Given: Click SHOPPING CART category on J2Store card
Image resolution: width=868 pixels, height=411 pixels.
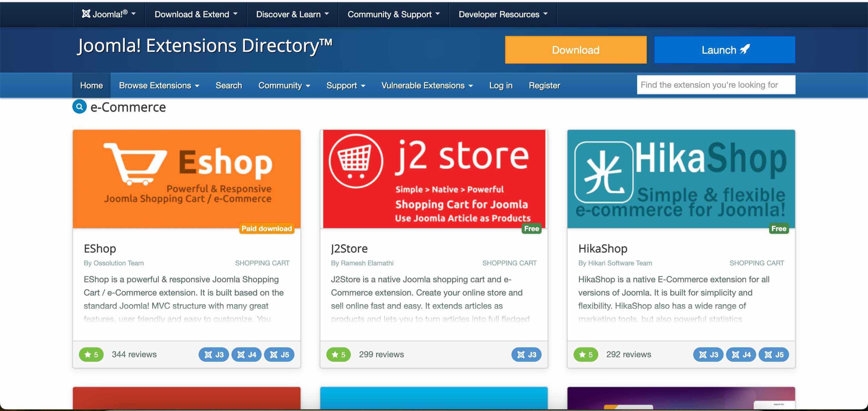Looking at the screenshot, I should click(509, 263).
